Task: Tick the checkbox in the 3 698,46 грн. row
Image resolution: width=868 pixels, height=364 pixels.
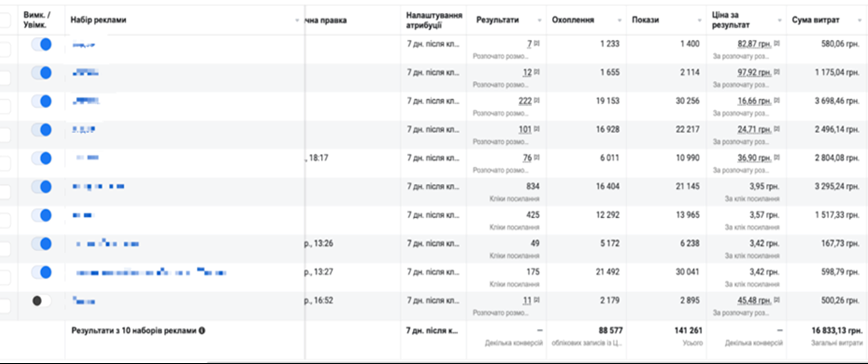Action: [x=4, y=106]
